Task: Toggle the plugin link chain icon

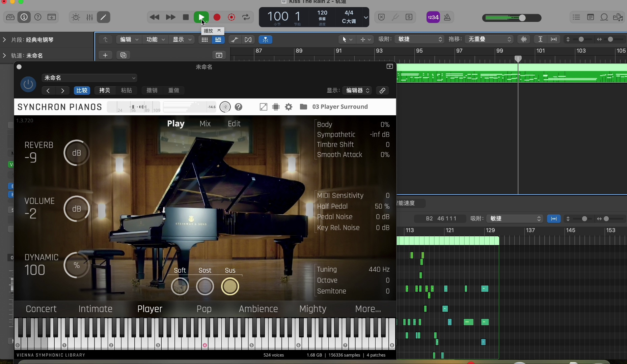Action: [382, 90]
